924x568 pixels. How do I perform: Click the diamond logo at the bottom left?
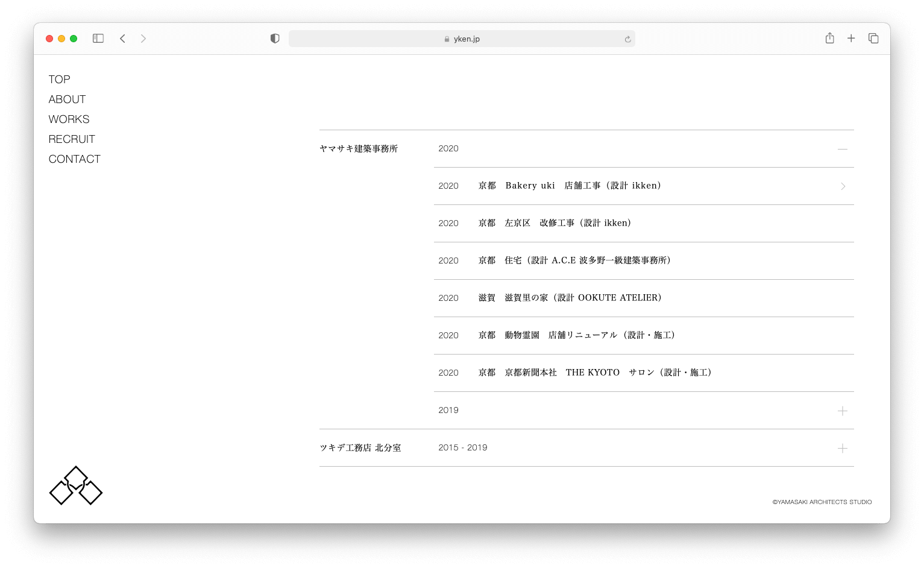[x=76, y=485]
